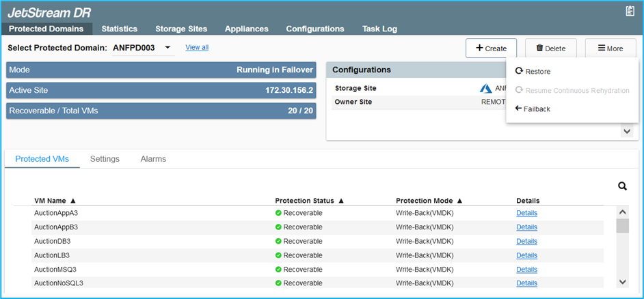
Task: Open Details link for AuctionLB3
Action: (526, 255)
